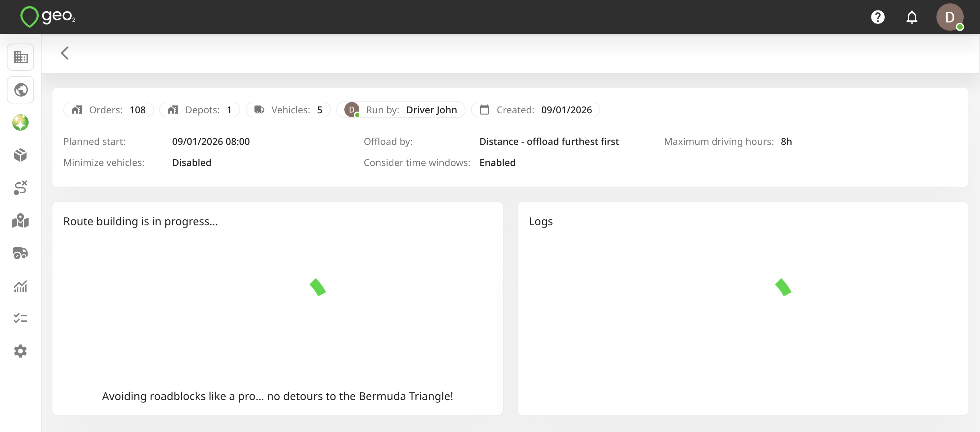Click the Maximum driving hours 8h value

coord(786,142)
